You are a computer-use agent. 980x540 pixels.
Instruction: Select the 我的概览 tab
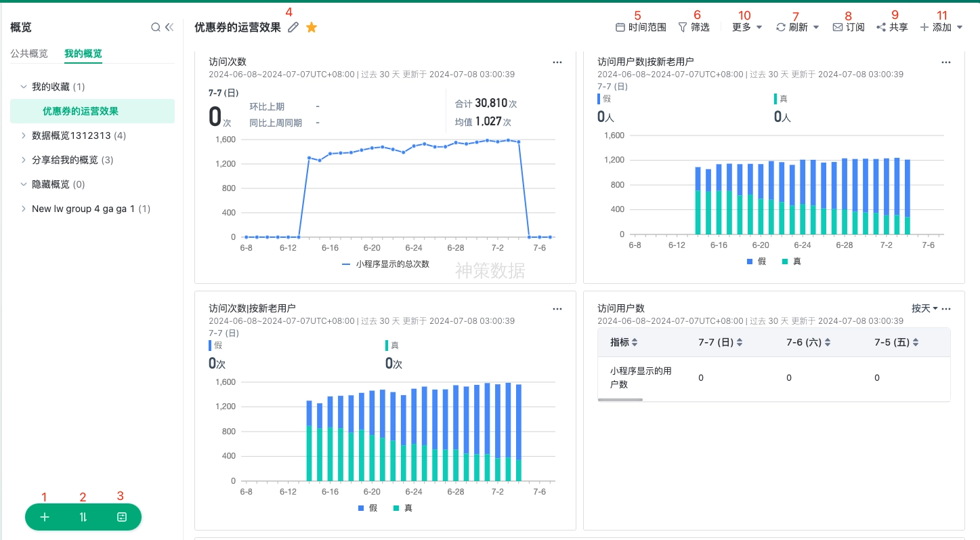coord(83,54)
